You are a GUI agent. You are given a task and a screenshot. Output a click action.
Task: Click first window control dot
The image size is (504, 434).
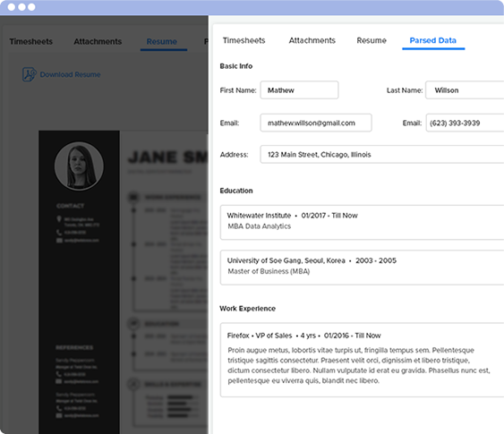point(12,7)
